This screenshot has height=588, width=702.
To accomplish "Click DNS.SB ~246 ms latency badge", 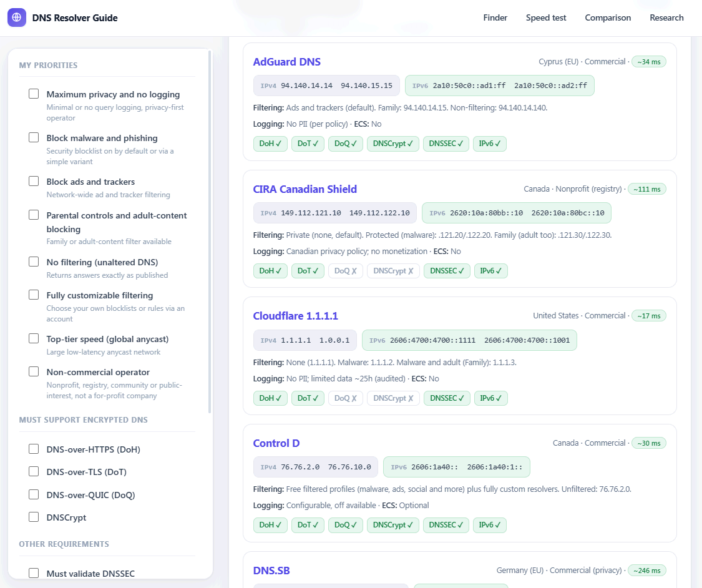I will click(647, 570).
